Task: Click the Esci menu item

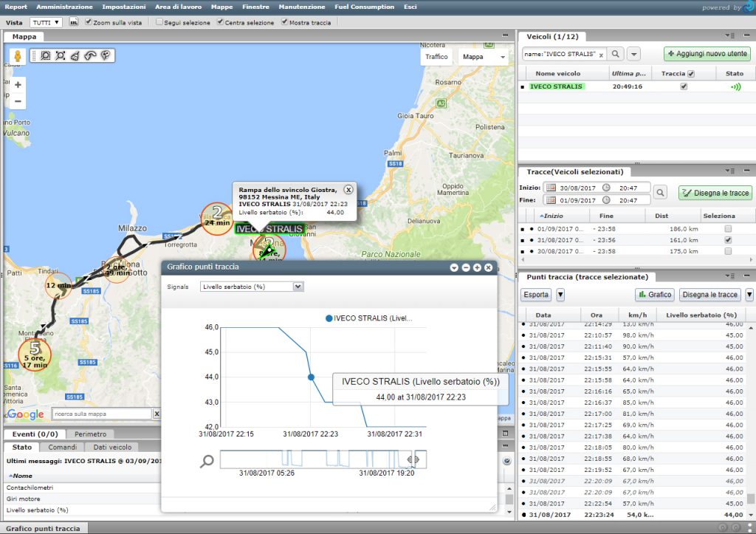Action: tap(410, 7)
